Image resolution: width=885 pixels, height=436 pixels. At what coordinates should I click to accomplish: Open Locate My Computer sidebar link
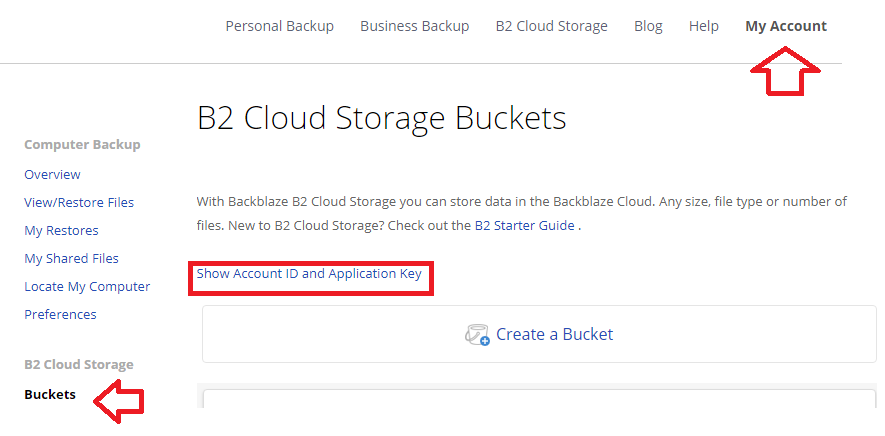(87, 287)
